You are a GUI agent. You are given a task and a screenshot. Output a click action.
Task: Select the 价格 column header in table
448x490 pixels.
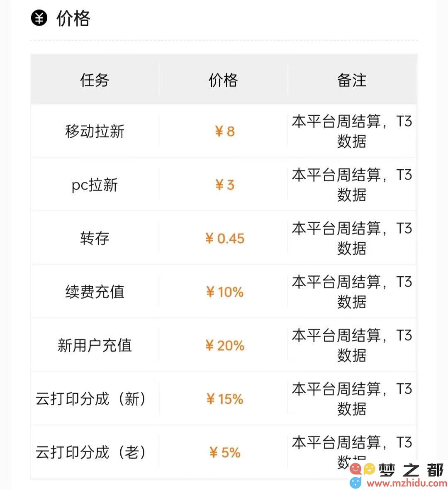pyautogui.click(x=223, y=80)
